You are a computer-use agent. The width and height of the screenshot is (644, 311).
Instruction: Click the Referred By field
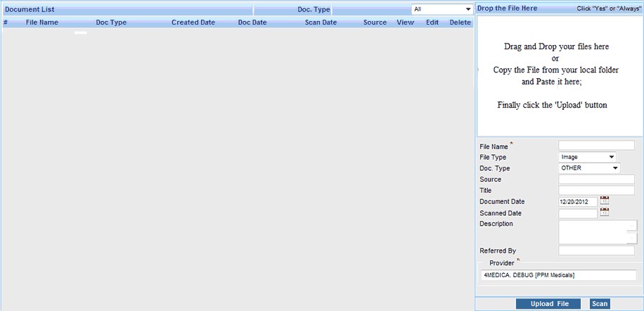point(596,250)
